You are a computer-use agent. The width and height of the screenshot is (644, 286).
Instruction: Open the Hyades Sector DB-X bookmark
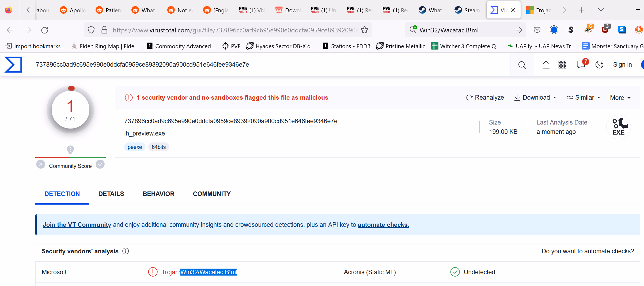tap(281, 46)
